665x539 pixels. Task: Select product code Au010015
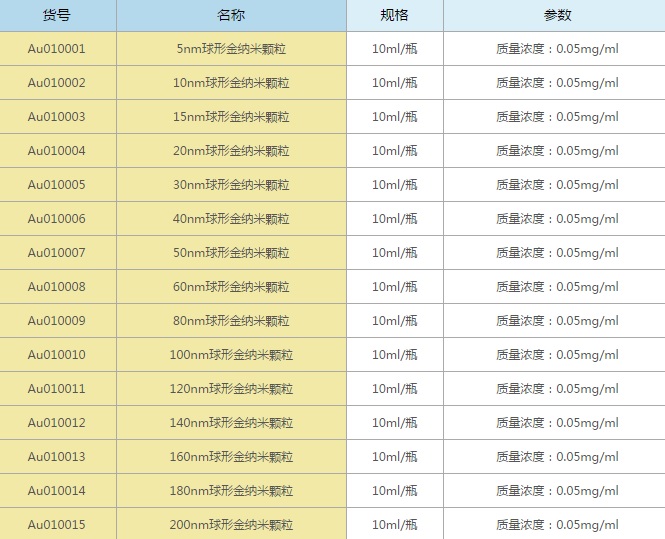coord(57,525)
